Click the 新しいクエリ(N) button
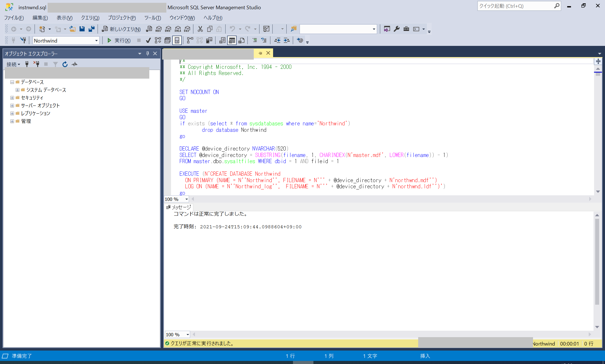605x364 pixels. 121,29
